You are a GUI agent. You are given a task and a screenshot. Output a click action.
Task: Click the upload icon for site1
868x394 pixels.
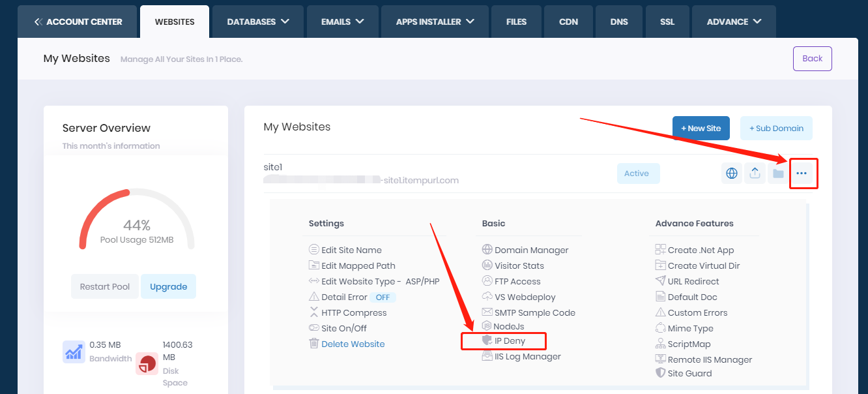point(755,174)
